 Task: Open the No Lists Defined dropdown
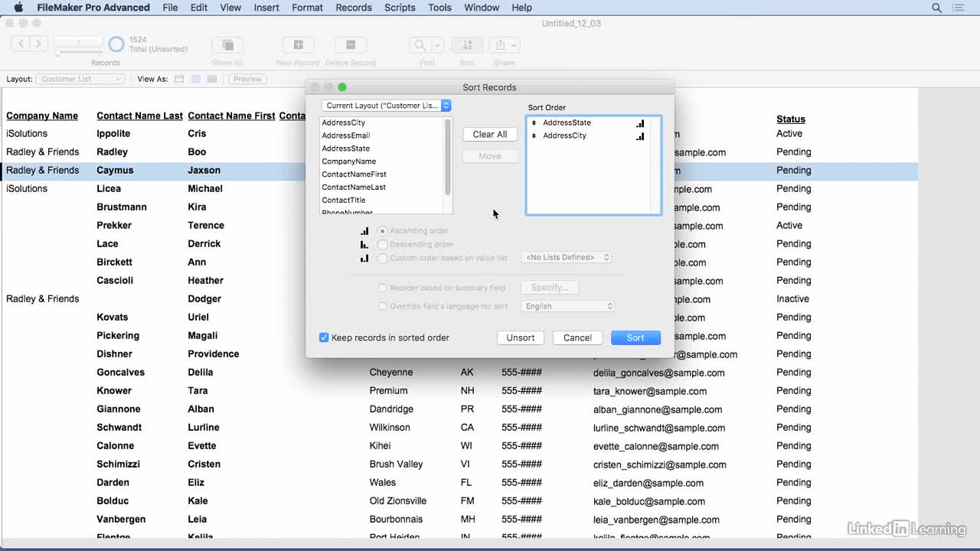[567, 257]
